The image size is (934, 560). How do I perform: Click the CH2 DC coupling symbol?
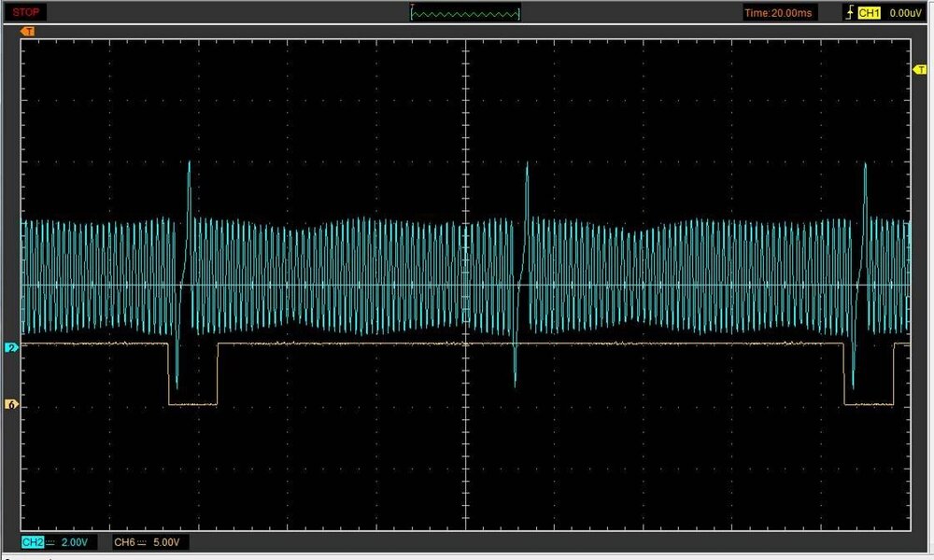click(x=51, y=542)
